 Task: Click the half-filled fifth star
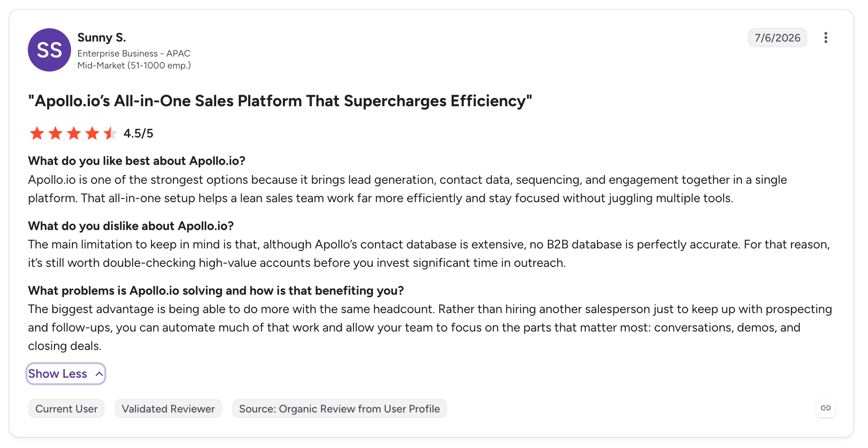click(110, 133)
